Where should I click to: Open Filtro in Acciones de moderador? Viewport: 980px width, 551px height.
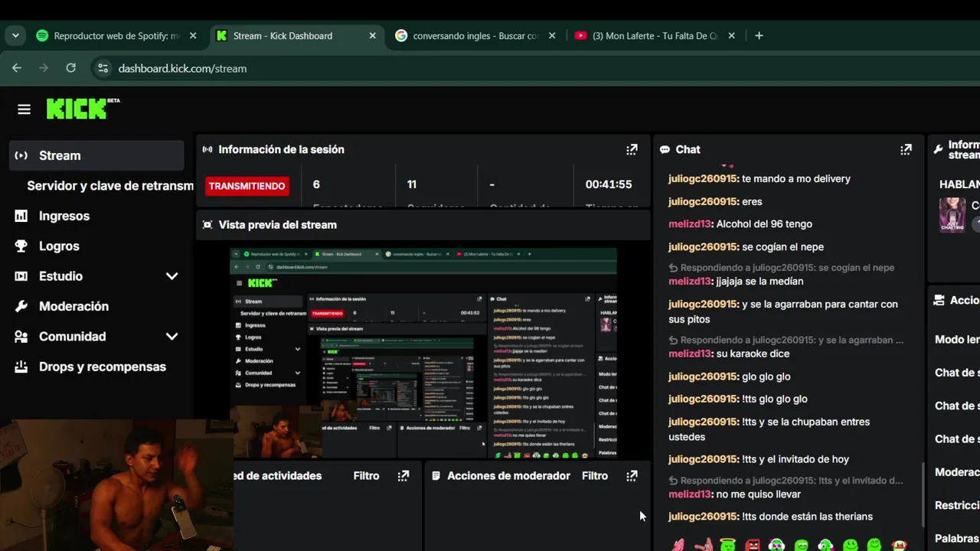[x=595, y=476]
